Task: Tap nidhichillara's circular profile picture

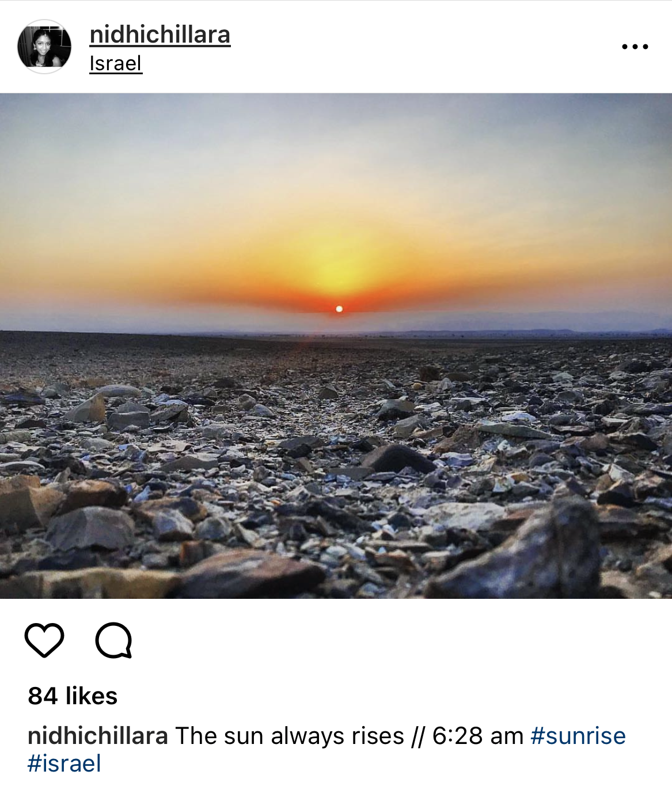Action: point(44,47)
